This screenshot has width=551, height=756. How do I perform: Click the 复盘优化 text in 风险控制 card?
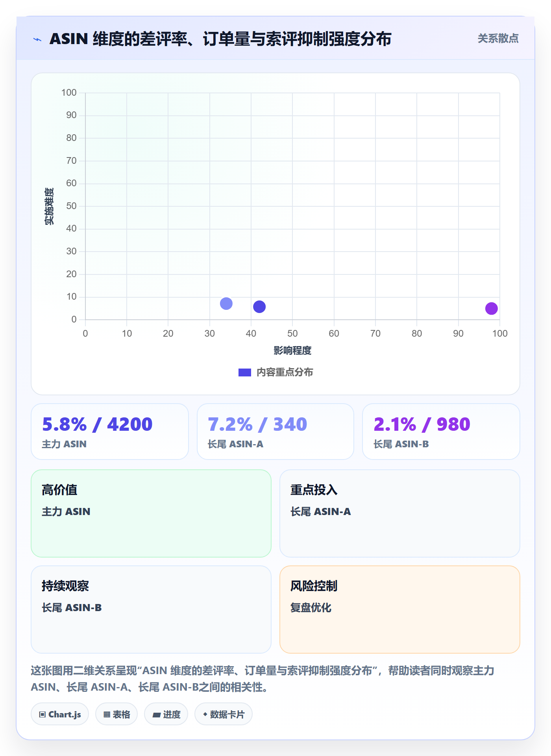coord(311,608)
